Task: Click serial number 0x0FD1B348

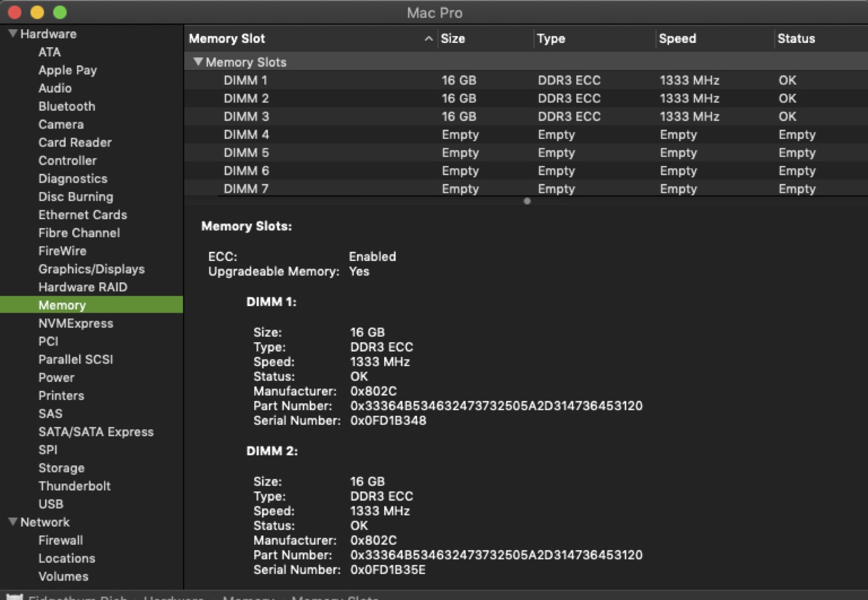Action: [388, 420]
